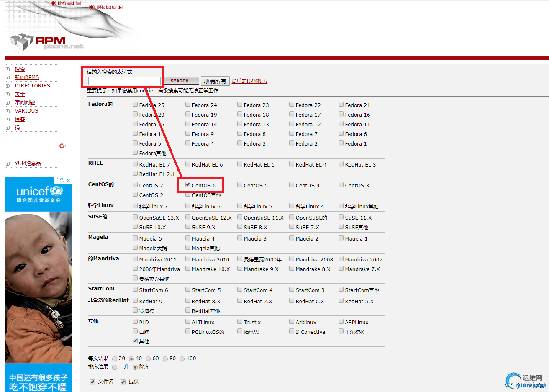Check the RedHat EL 5 checkbox
Screen dimensions: 549x392
point(240,164)
